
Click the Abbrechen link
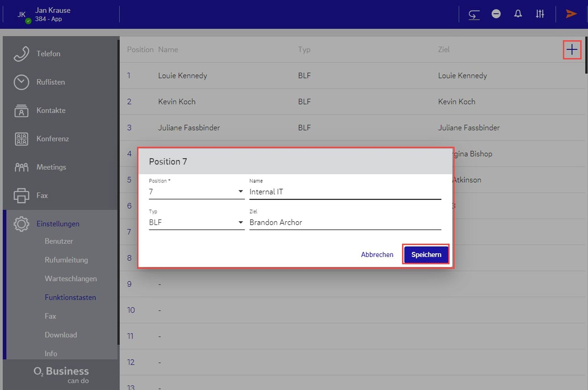point(377,255)
